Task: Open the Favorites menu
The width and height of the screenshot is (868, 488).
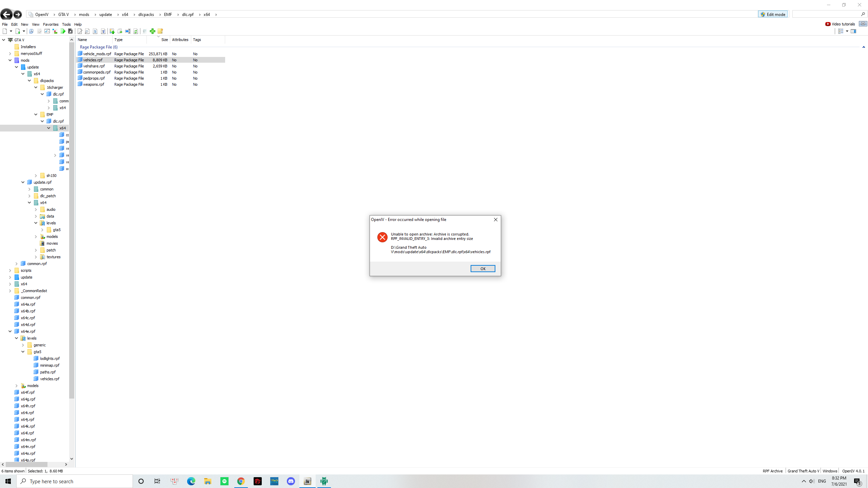Action: [x=51, y=24]
